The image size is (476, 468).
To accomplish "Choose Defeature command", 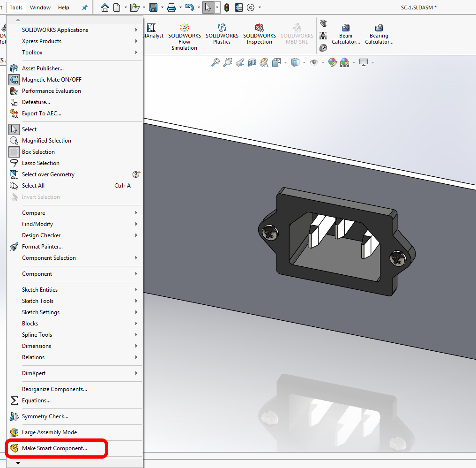I will click(74, 102).
